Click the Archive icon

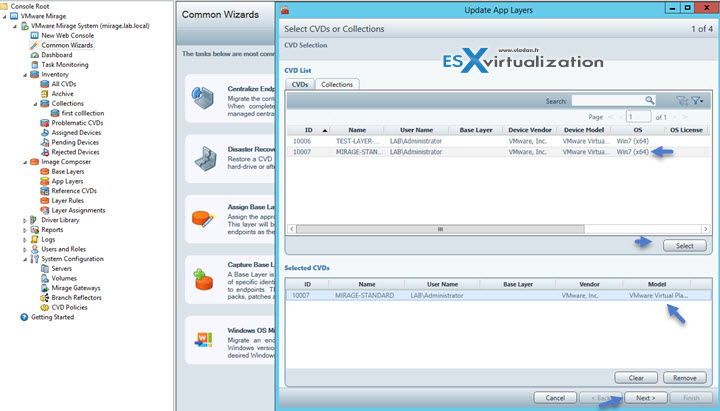point(45,94)
